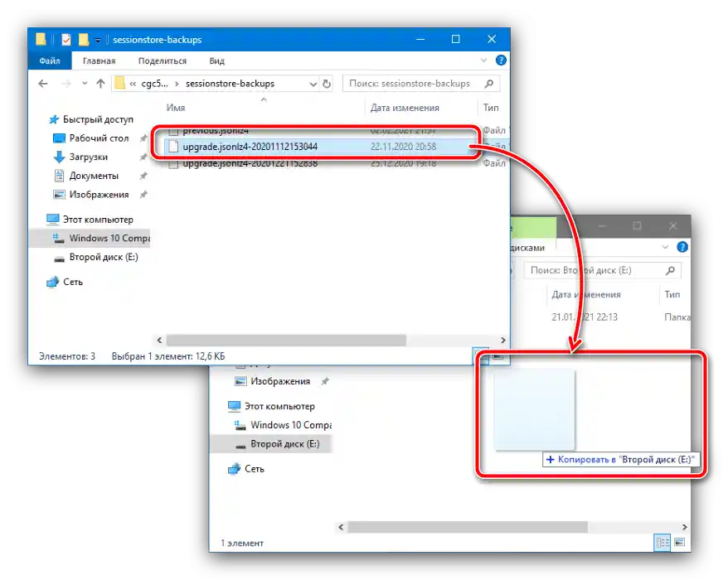Click Выбран 1 элемент: 12,6 КБ status text
728x580 pixels.
coord(168,356)
